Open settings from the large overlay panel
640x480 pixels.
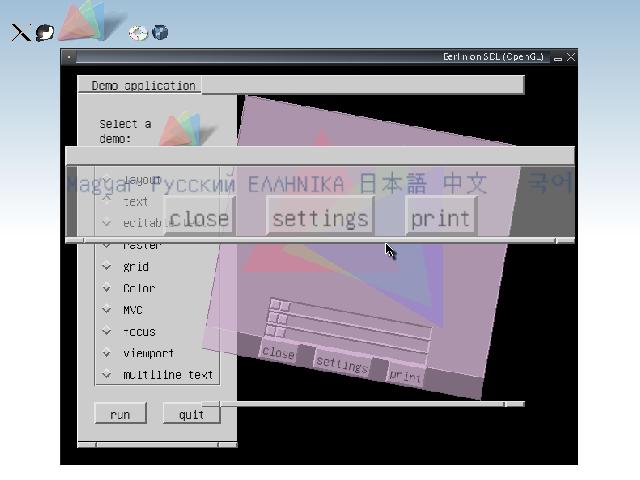(320, 218)
